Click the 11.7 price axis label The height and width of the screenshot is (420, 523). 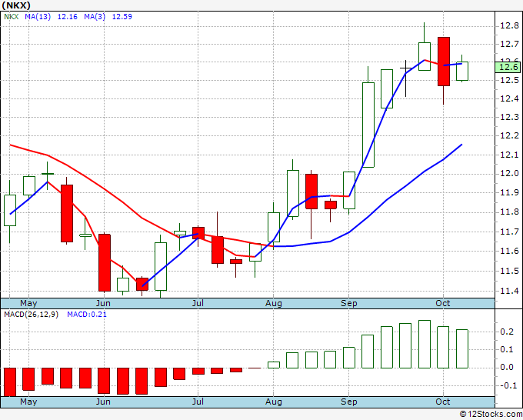(x=509, y=232)
